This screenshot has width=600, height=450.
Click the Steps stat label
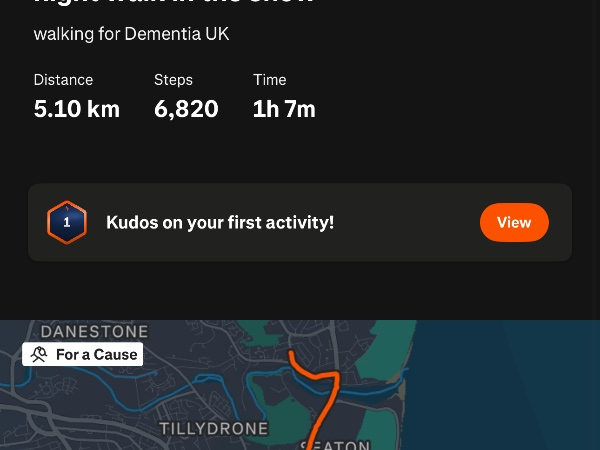coord(173,80)
